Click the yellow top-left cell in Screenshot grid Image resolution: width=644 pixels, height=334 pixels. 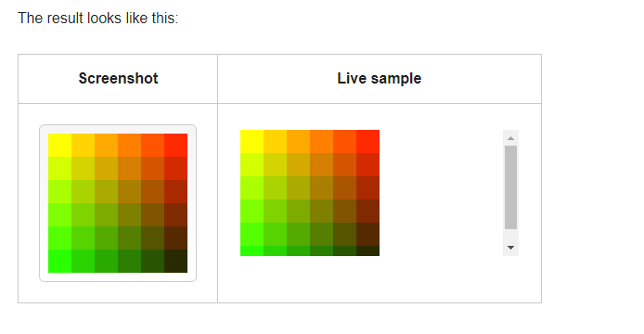(60, 145)
